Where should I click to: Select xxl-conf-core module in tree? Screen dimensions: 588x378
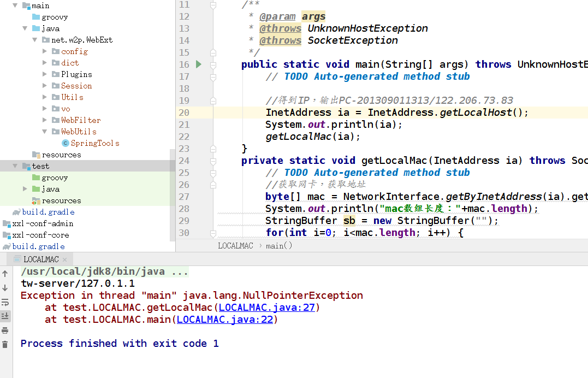41,235
